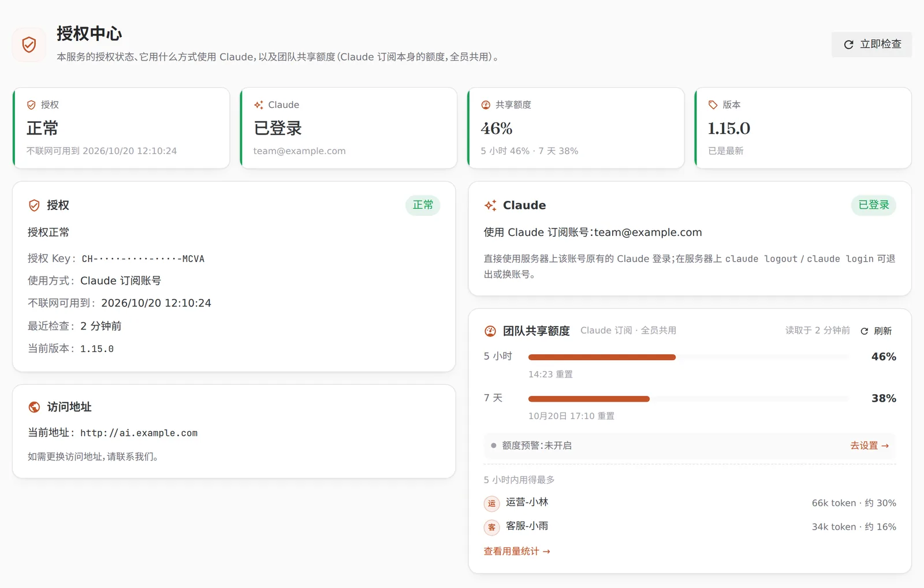
Task: Click the 34k token · 约 16% usage
Action: (854, 527)
